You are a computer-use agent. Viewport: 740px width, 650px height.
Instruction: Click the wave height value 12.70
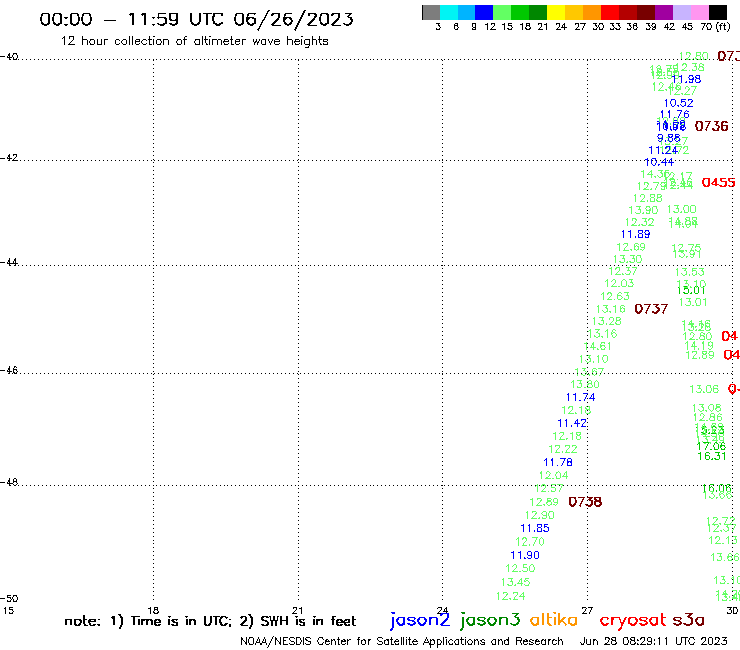click(530, 542)
